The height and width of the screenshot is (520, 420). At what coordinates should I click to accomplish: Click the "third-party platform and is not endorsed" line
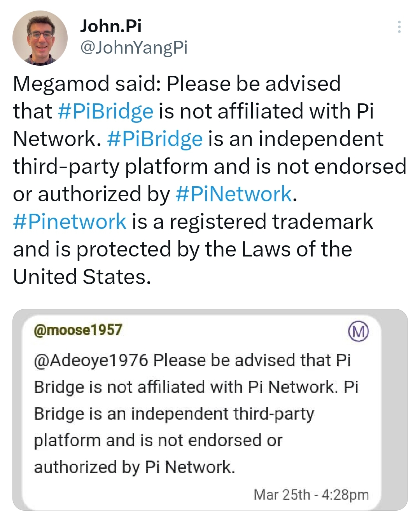pyautogui.click(x=209, y=166)
